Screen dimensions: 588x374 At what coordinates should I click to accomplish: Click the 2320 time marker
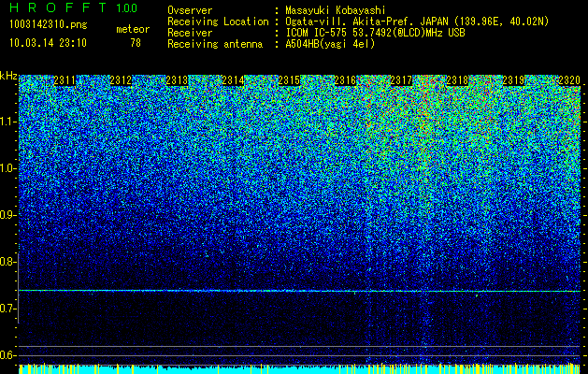(x=569, y=80)
